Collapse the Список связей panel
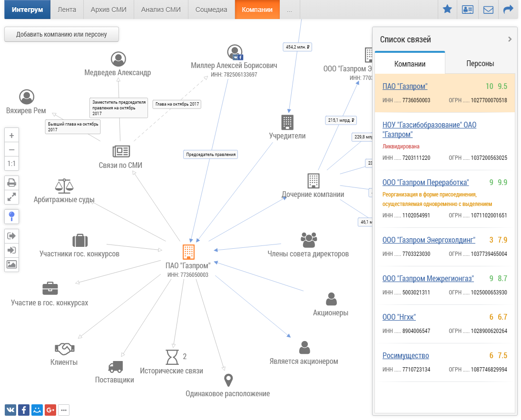 point(510,39)
